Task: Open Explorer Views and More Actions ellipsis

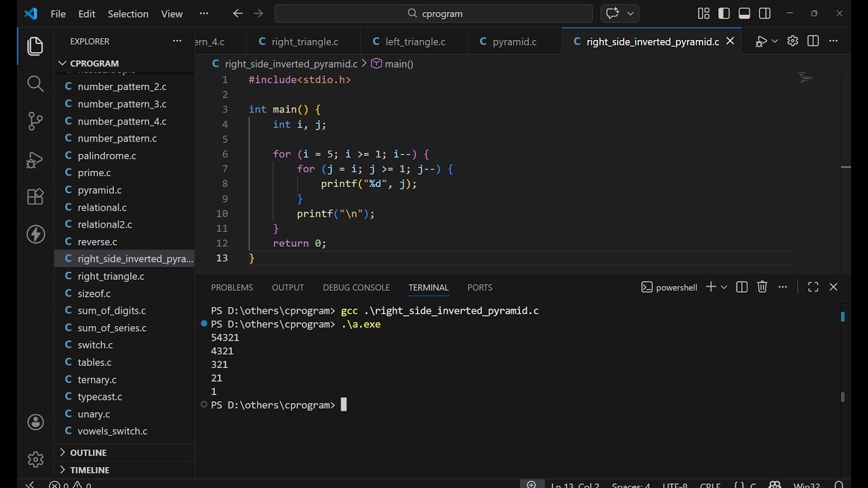Action: point(177,41)
